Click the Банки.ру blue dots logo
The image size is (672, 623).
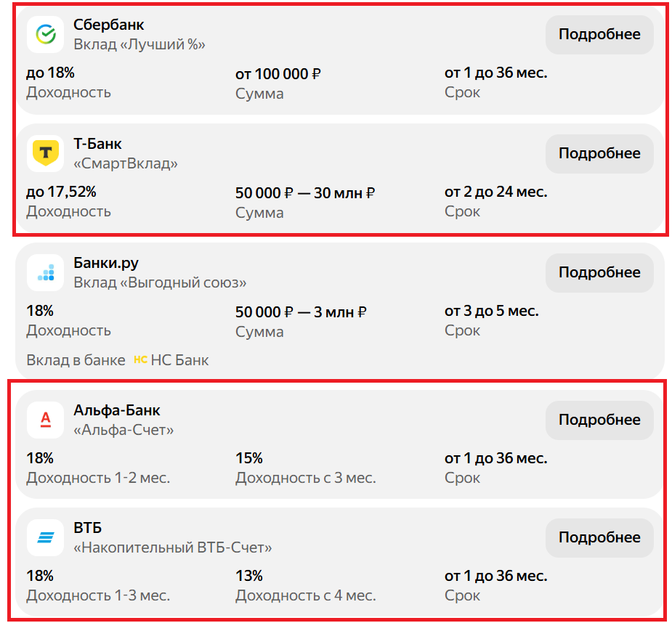click(x=45, y=272)
